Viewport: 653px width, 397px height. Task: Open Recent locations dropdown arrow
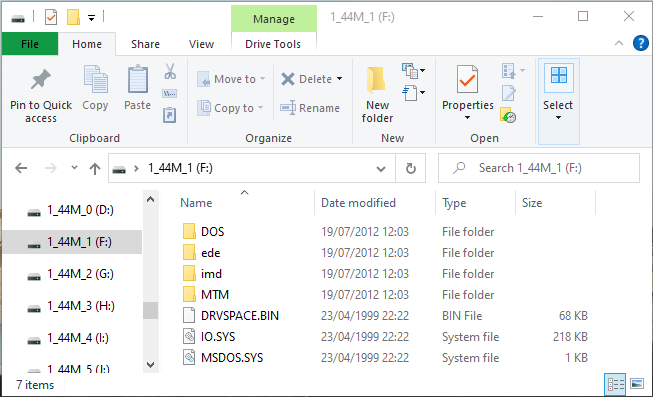(x=74, y=168)
